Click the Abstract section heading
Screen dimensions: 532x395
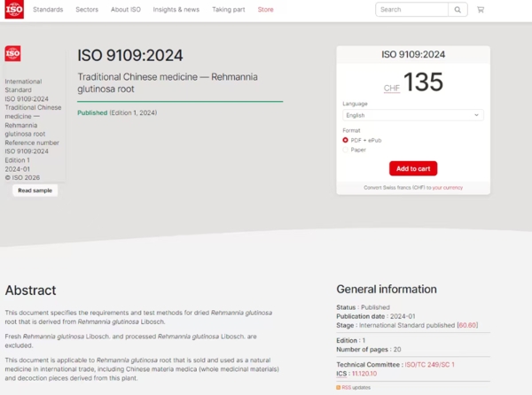point(30,290)
